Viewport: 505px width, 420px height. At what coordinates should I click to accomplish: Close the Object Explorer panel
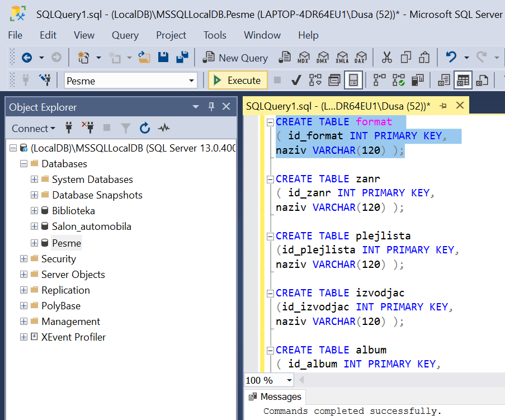(x=226, y=107)
